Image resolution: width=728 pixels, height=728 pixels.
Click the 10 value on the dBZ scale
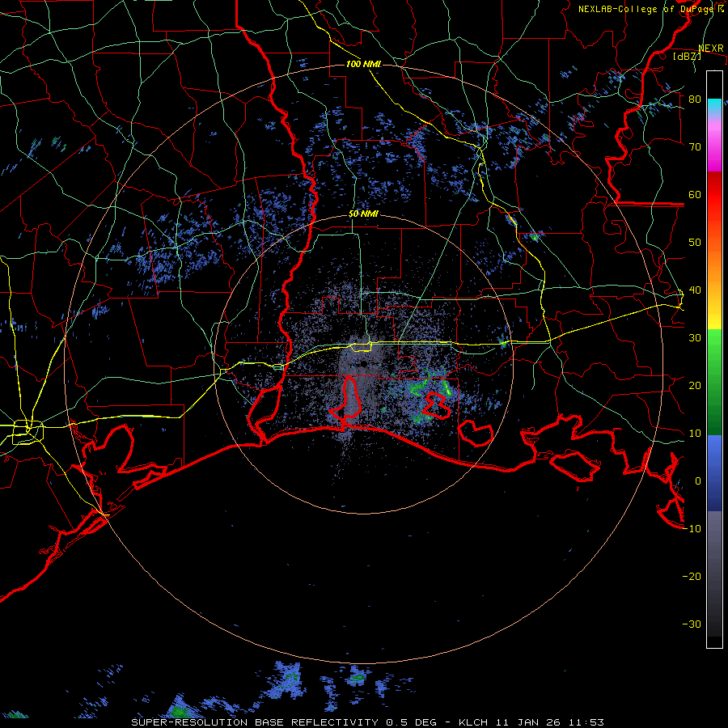click(695, 434)
